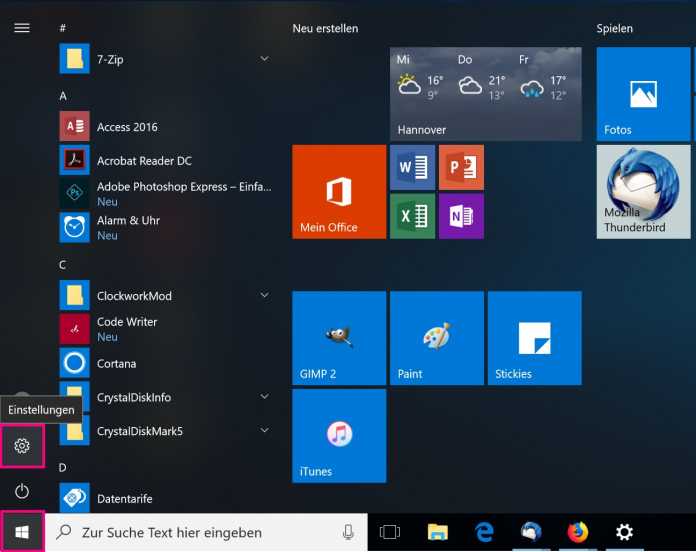696x552 pixels.
Task: Click the Windows Start button
Action: tap(22, 532)
